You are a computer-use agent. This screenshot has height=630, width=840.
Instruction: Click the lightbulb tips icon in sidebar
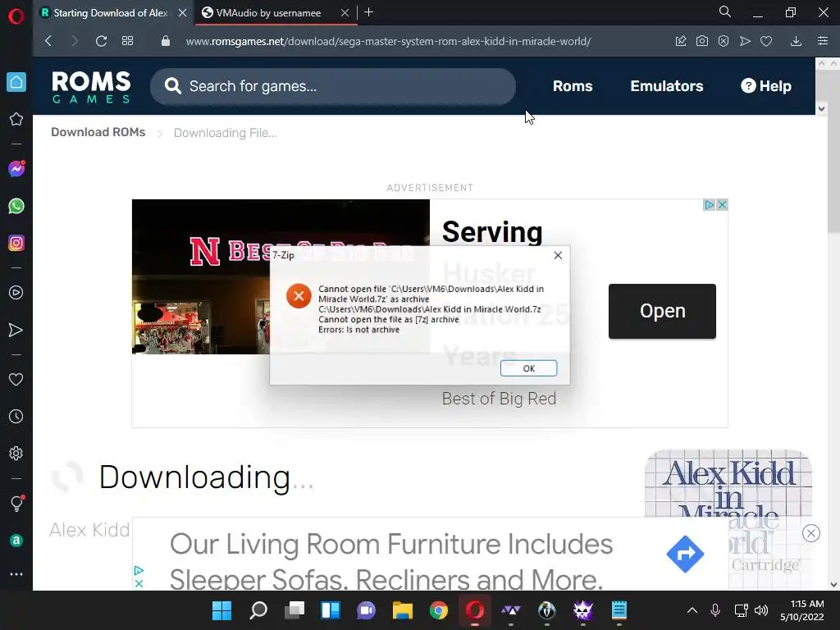point(16,503)
